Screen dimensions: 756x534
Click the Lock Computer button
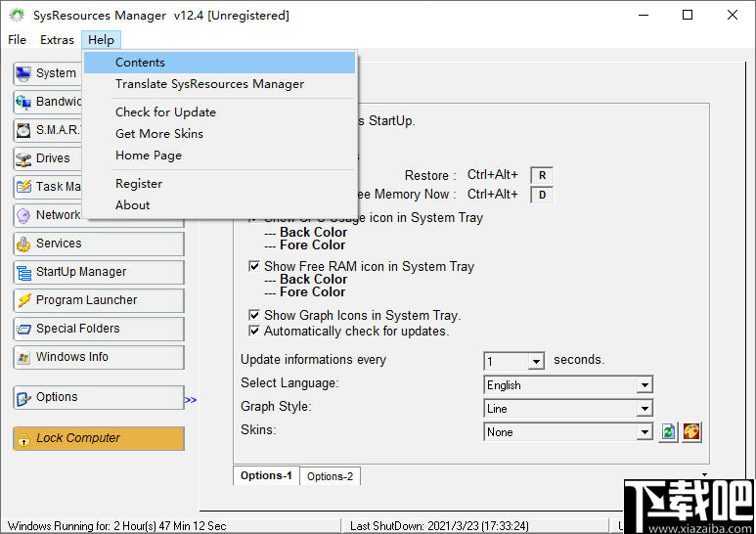pyautogui.click(x=99, y=438)
